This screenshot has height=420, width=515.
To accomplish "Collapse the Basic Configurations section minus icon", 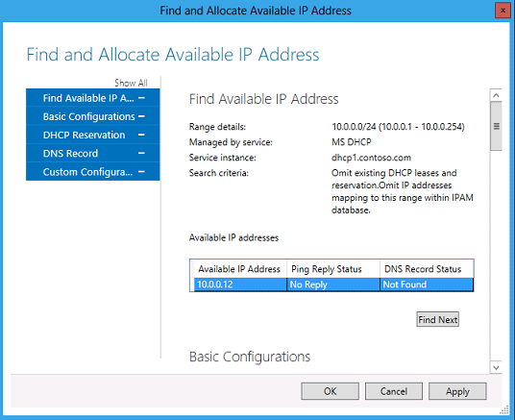I will 141,116.
